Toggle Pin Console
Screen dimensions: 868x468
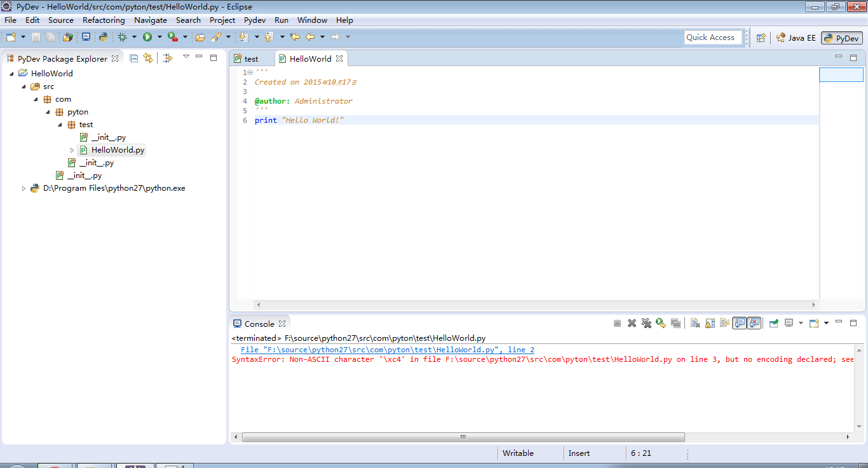[773, 323]
